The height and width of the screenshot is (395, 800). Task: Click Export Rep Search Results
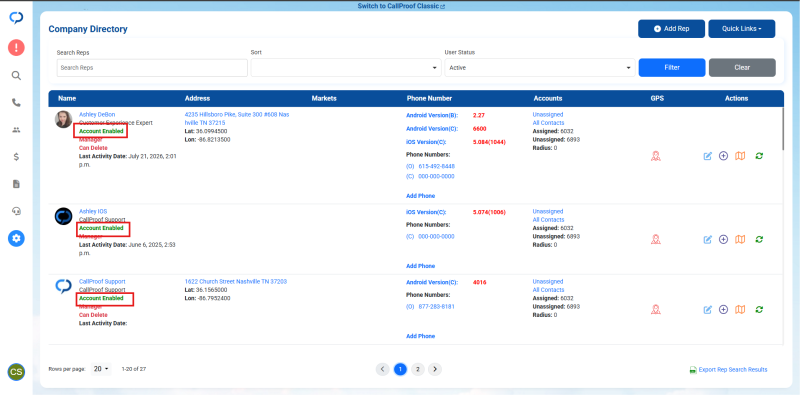[x=728, y=369]
